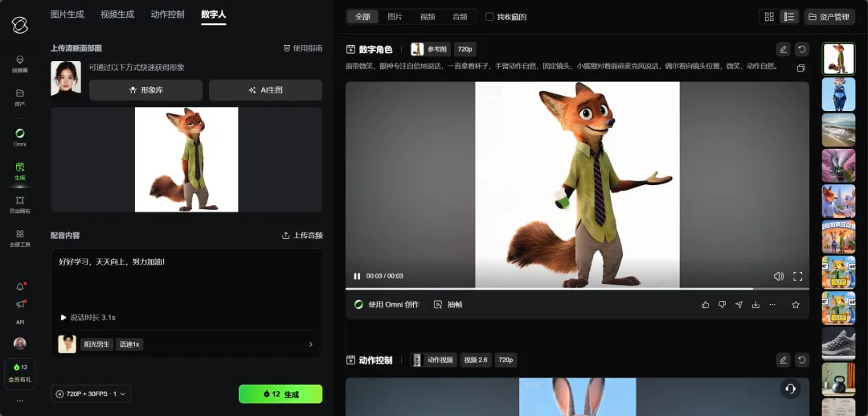Open the headset customer support icon

[791, 389]
